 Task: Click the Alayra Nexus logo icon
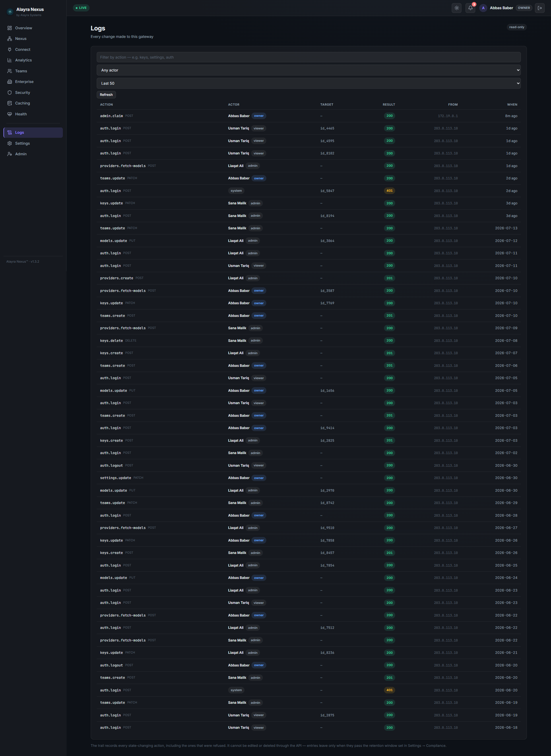click(10, 12)
